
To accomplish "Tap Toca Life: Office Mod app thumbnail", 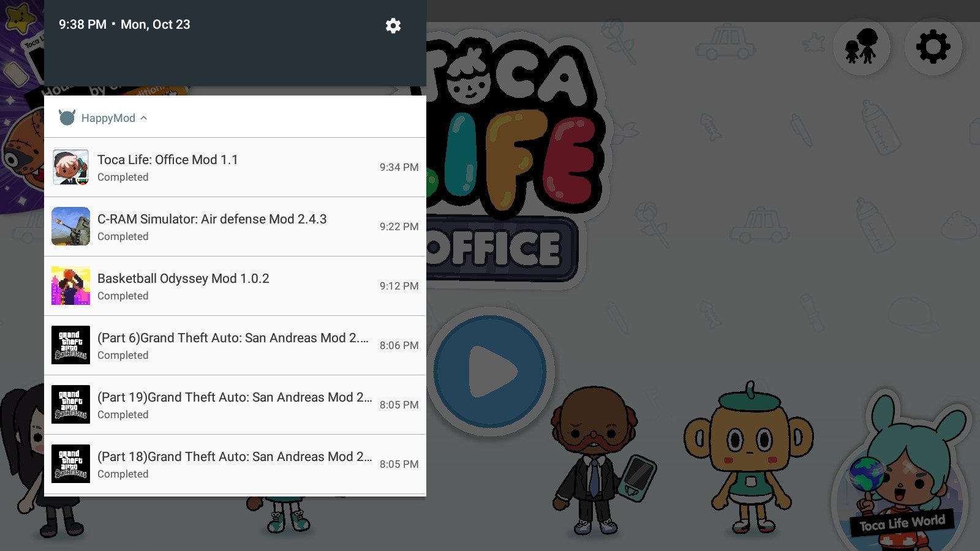I will coord(70,167).
